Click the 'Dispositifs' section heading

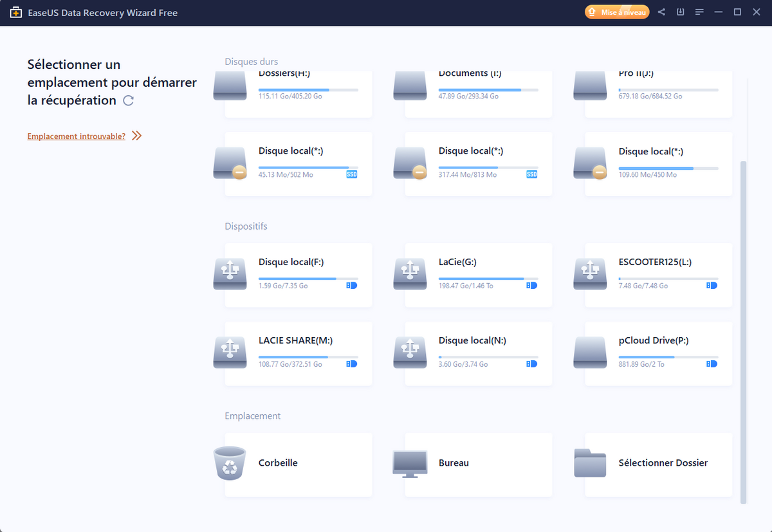[x=246, y=226]
